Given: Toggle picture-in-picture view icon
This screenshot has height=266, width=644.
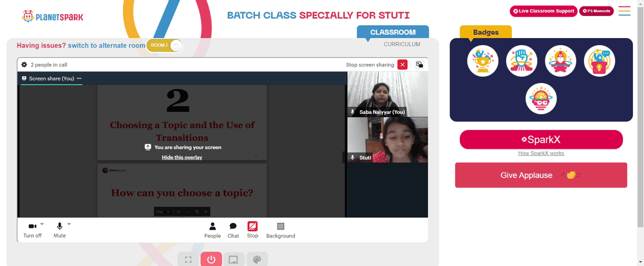Looking at the screenshot, I should click(419, 64).
